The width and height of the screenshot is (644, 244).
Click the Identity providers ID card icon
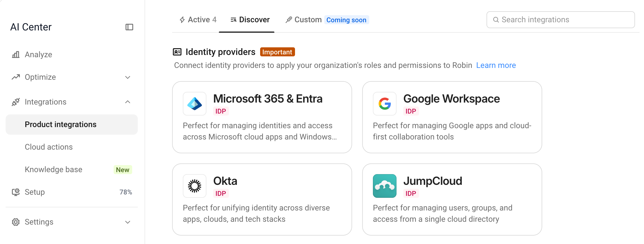[x=177, y=52]
